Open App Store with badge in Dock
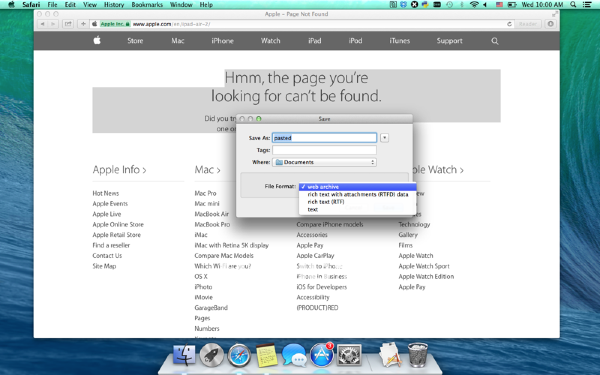Screen dimensions: 600x375 click(x=321, y=355)
